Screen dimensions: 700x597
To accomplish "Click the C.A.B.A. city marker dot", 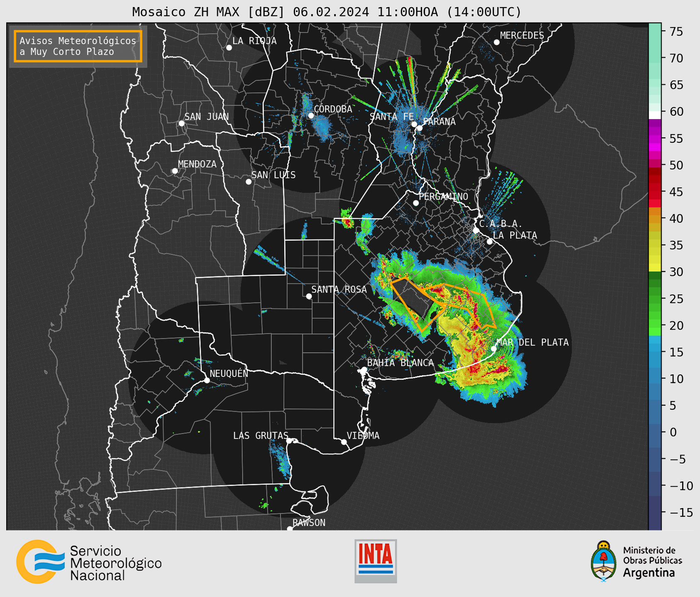I will [476, 230].
